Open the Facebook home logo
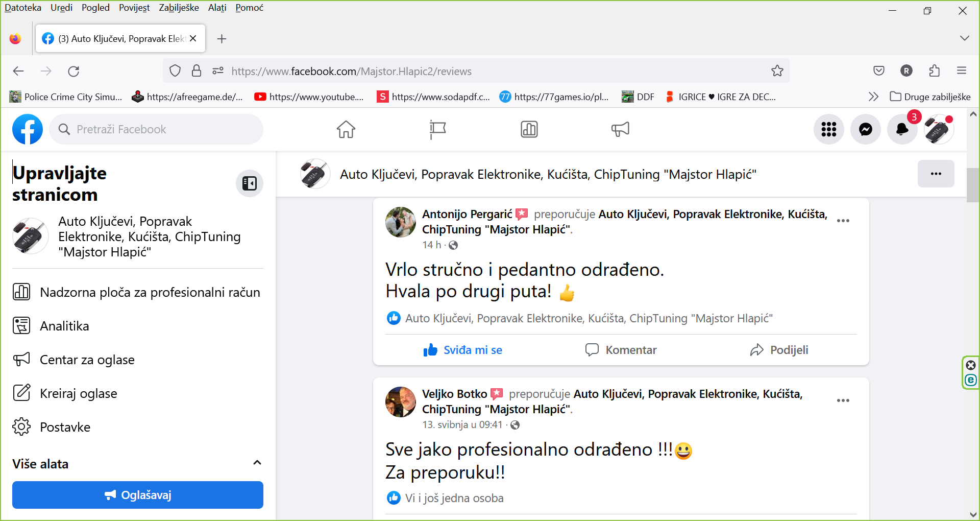Screen dimensions: 980x521 pos(28,129)
